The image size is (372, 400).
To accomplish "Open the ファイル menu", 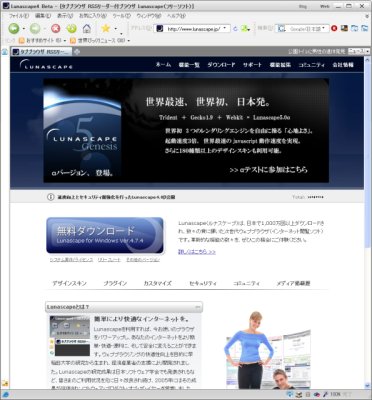I will coord(19,16).
